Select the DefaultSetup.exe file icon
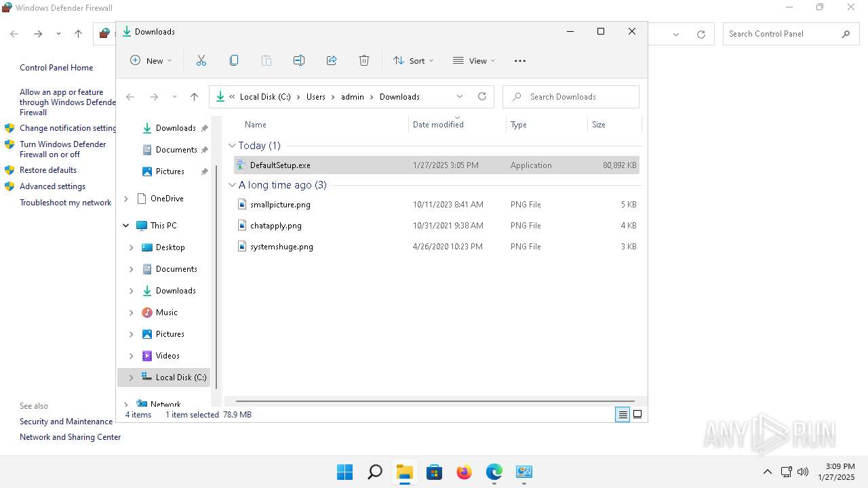 [241, 165]
